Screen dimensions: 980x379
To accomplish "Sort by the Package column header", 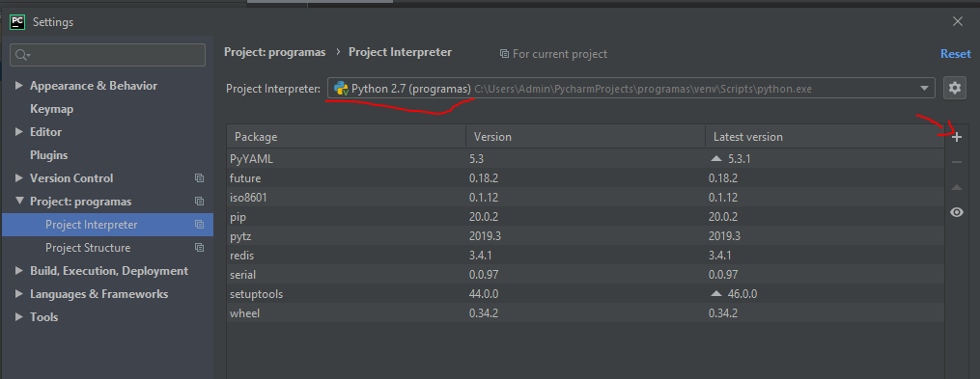I will click(347, 137).
